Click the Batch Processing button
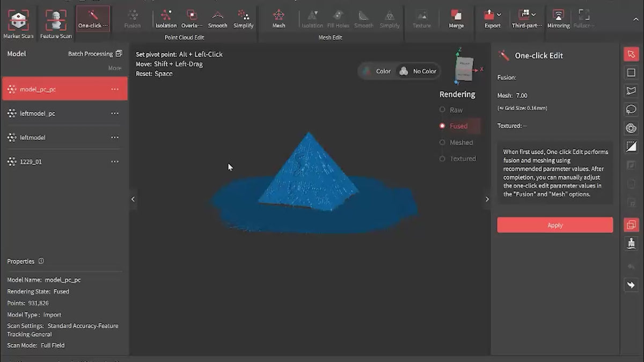Screen dimensions: 644x362 click(95, 54)
